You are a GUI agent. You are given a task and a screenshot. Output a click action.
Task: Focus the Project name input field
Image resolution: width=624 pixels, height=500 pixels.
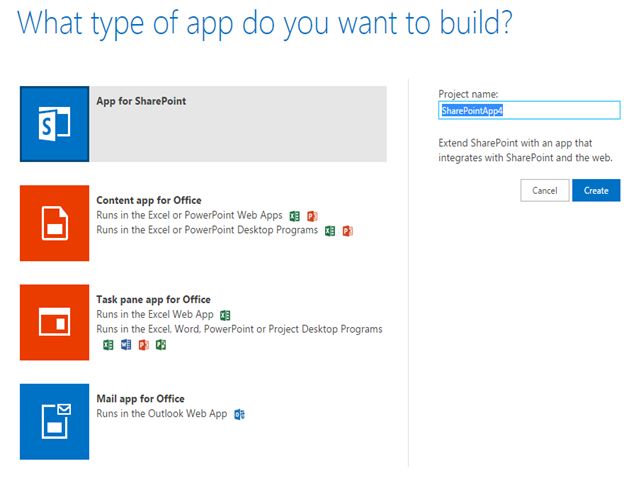tap(529, 110)
